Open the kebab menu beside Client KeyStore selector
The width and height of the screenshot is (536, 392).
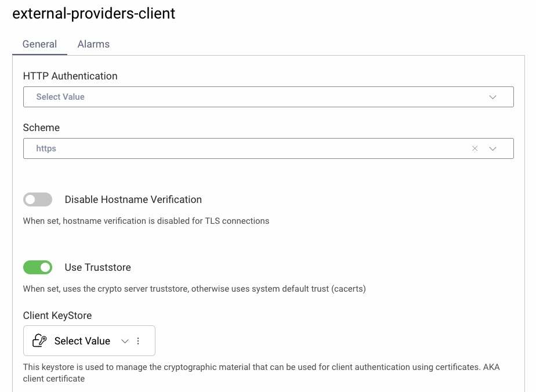pos(138,340)
